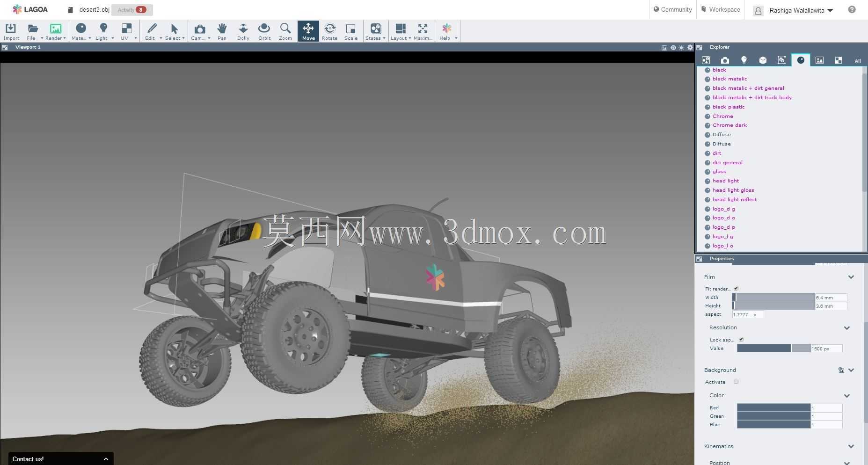The image size is (868, 465).
Task: Click the viewport sun lighting icon
Action: pyautogui.click(x=681, y=48)
